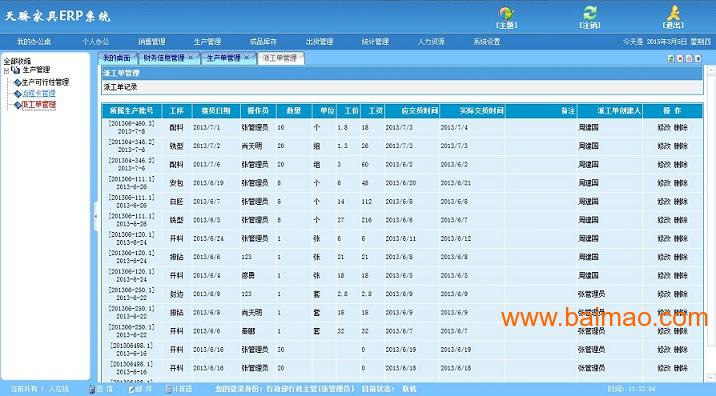The height and width of the screenshot is (396, 716).
Task: Click the 天骄家具ERP系统 title logo
Action: 58,16
